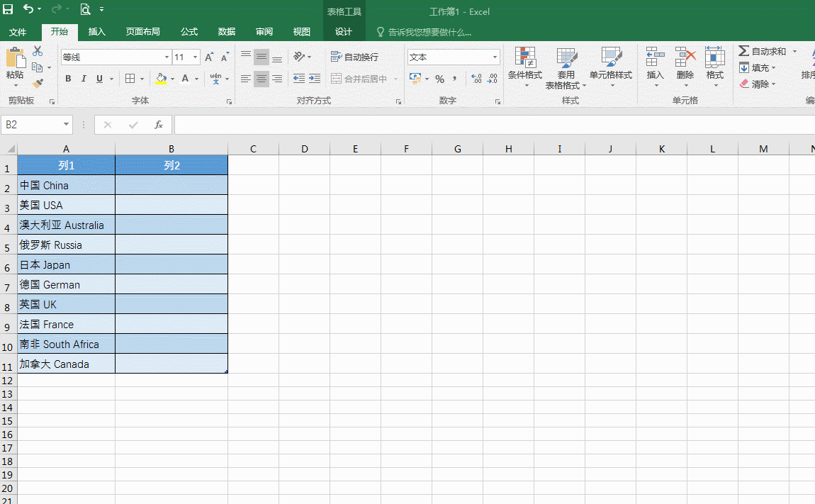The height and width of the screenshot is (504, 815).
Task: Decrease font size with the smaller A icon
Action: coord(225,57)
